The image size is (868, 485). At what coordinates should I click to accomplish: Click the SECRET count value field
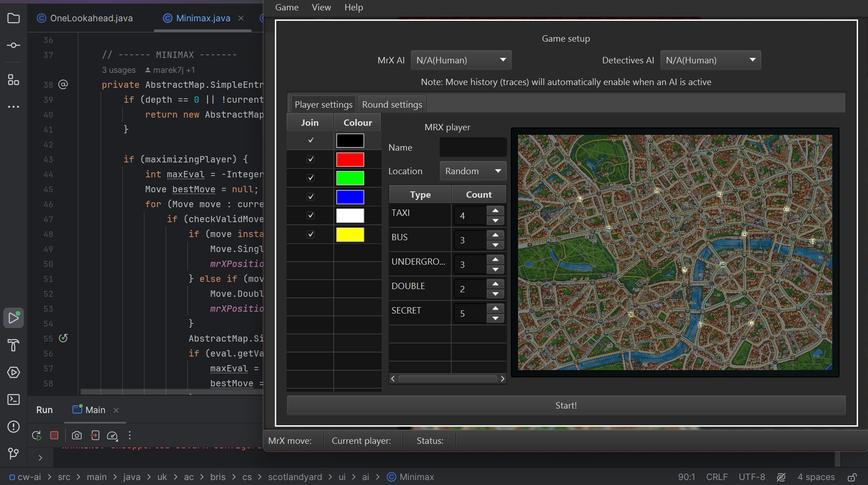coord(470,314)
